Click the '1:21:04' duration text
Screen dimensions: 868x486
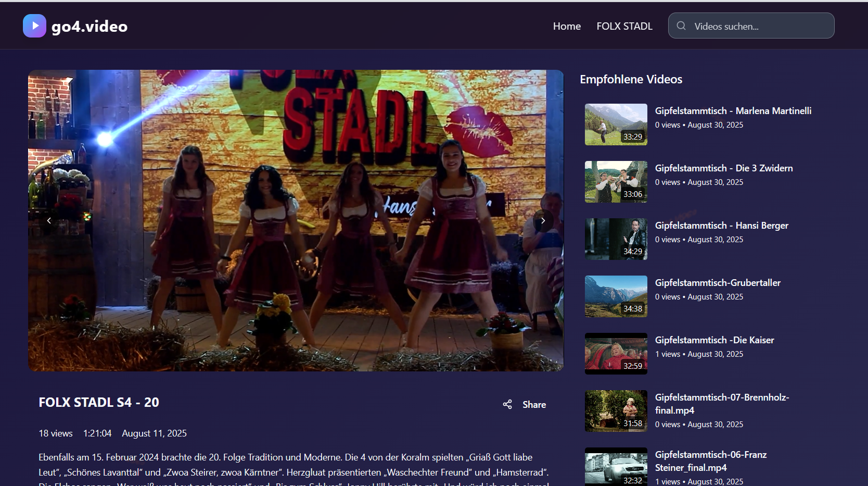point(97,433)
